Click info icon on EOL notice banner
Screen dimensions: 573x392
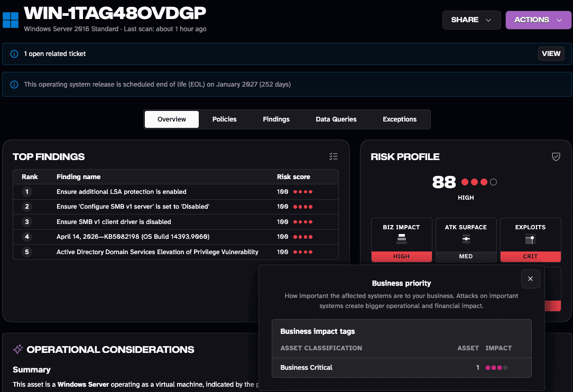14,85
